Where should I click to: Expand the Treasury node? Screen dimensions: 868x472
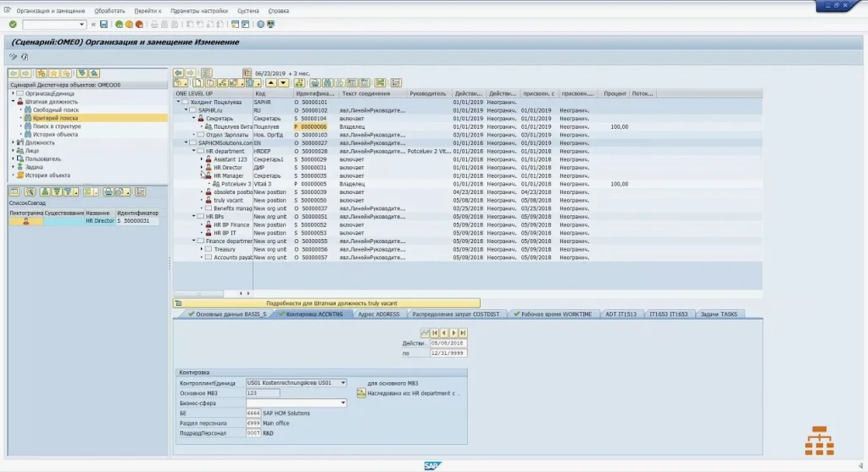[202, 249]
